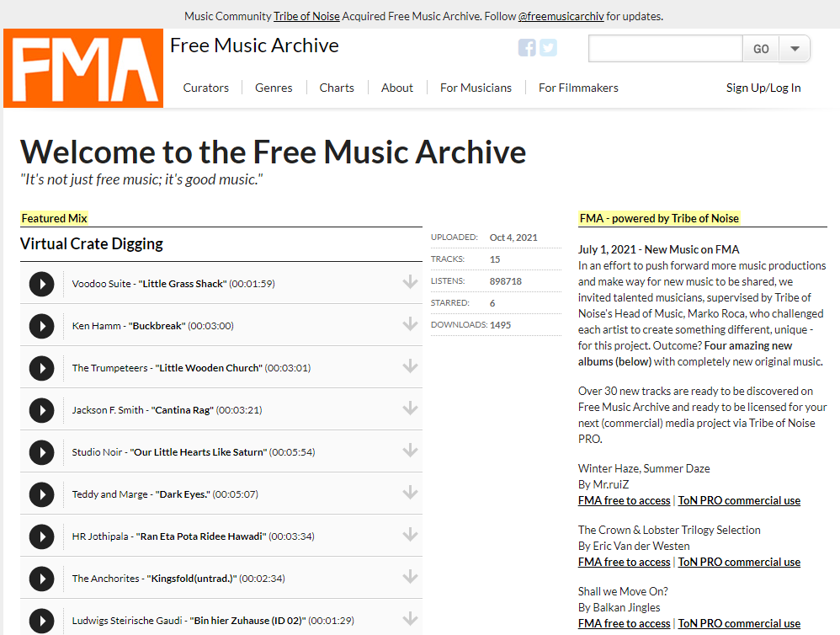
Task: Click the uploaded date Oct 4, 2021
Action: [x=513, y=238]
